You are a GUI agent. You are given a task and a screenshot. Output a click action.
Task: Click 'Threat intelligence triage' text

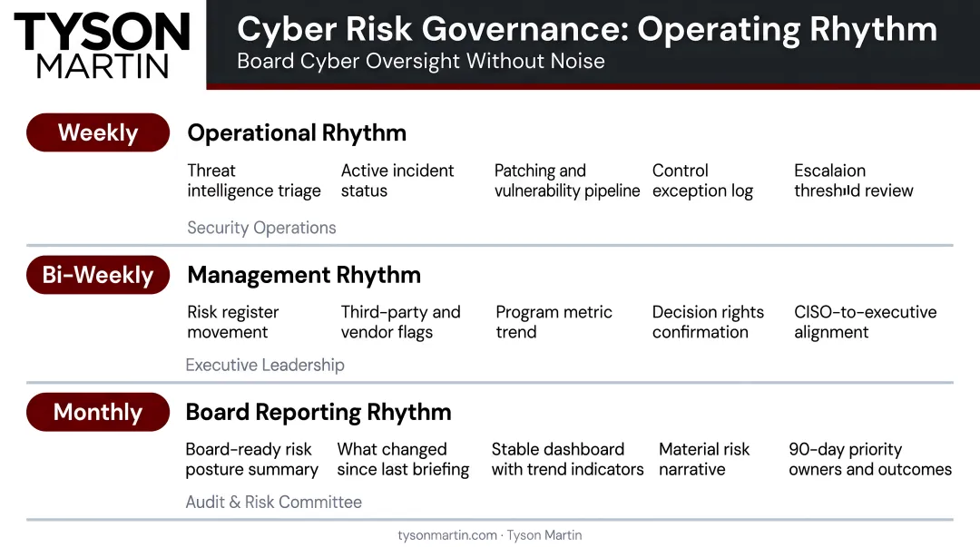click(254, 181)
